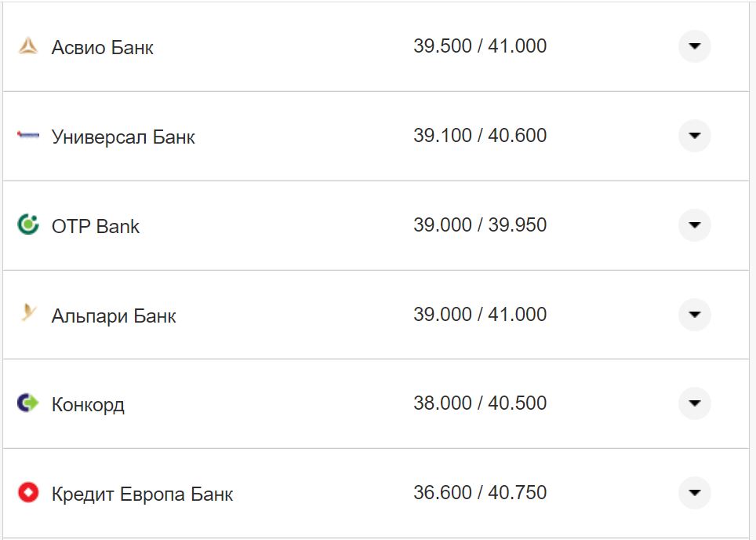Show Конкорд details with the arrow
756x540 pixels.
coord(694,403)
